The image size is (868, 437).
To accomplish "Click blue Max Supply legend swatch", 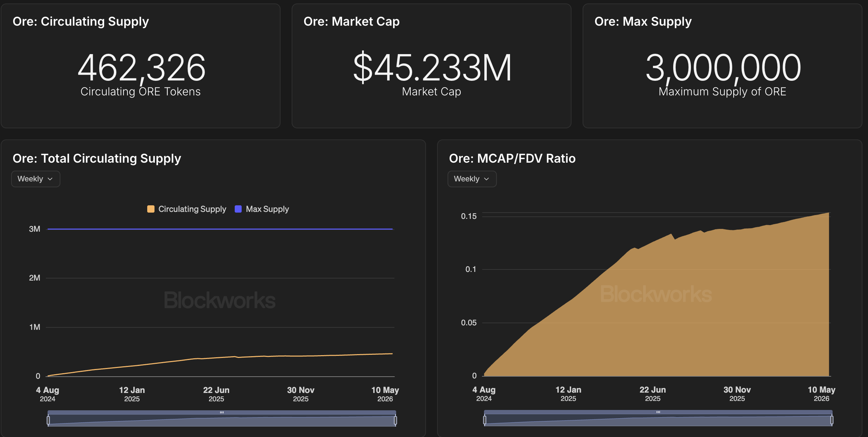I will pyautogui.click(x=238, y=209).
